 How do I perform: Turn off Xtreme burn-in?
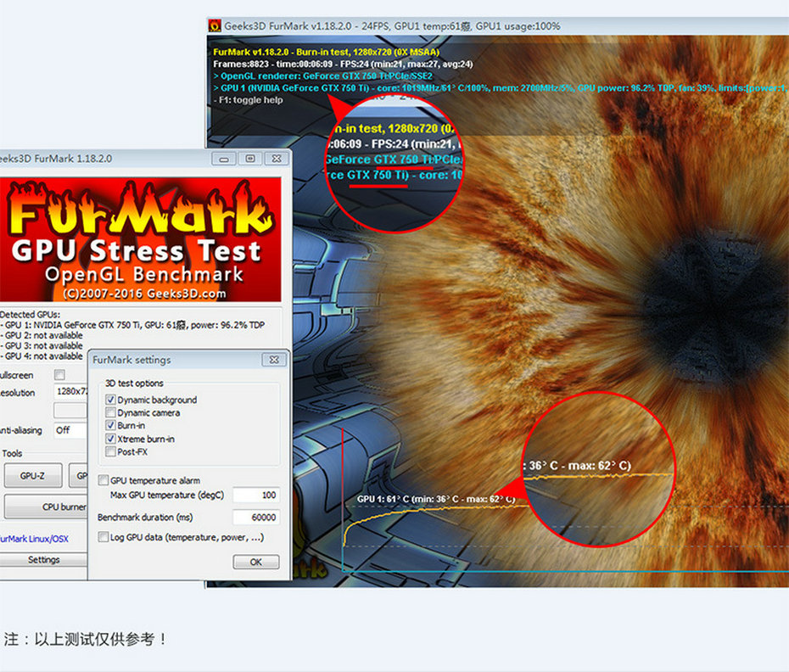110,439
